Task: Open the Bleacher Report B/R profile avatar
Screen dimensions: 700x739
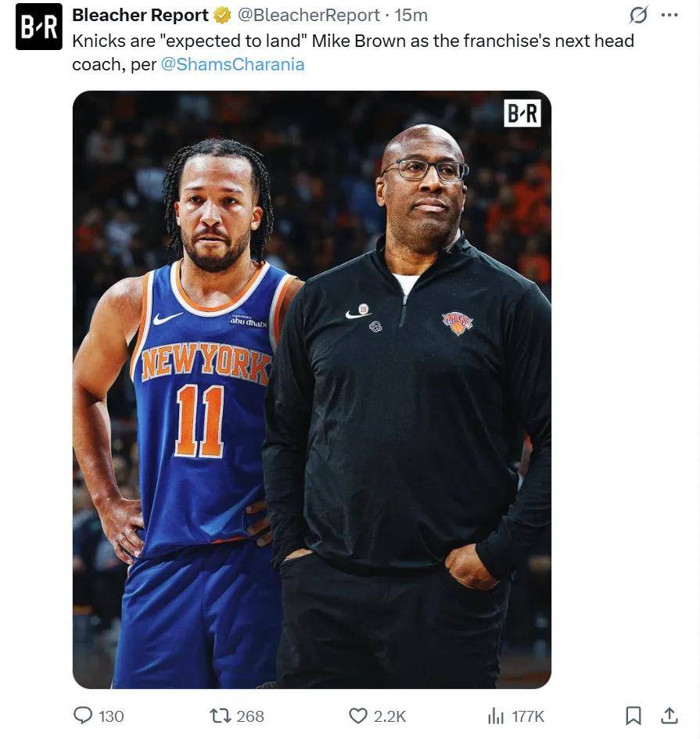Action: [38, 27]
